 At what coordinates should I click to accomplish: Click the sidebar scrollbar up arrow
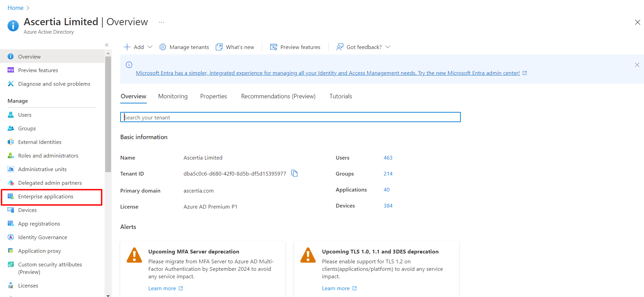pos(108,53)
